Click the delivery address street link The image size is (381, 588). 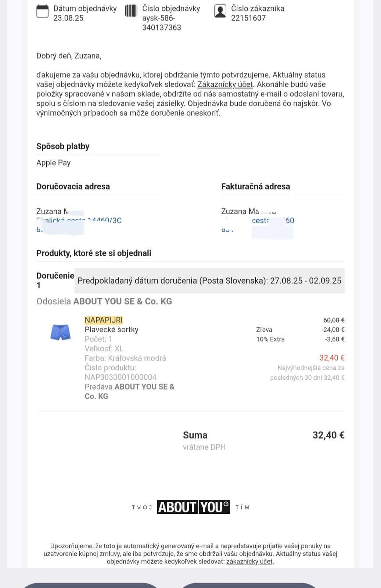tap(79, 220)
